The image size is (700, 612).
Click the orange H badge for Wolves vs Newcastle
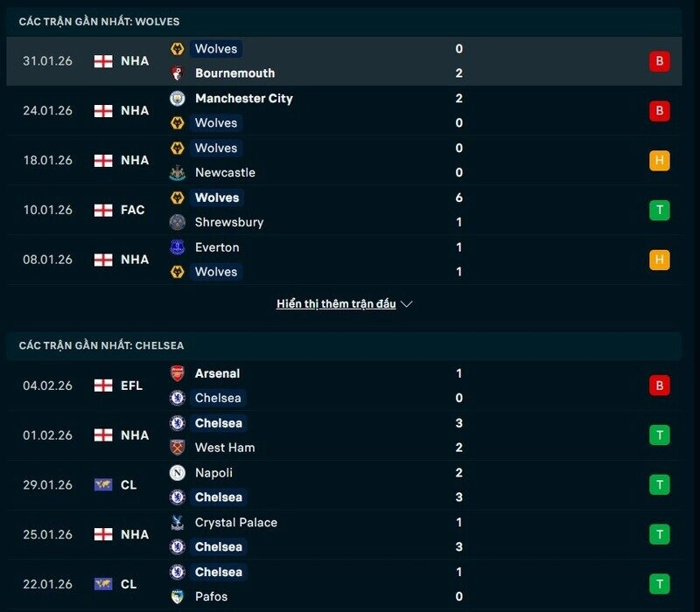coord(659,161)
